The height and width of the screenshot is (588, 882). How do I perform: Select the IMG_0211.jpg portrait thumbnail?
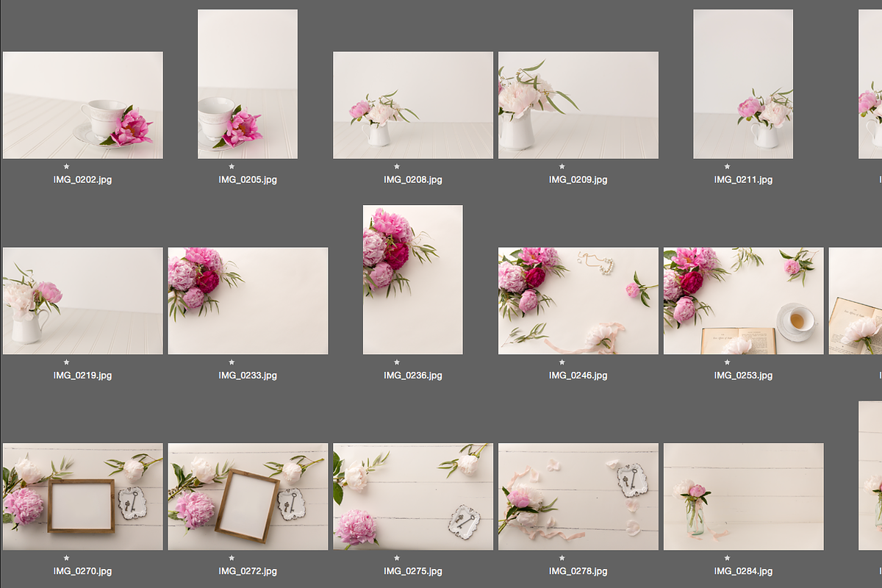coord(743,84)
